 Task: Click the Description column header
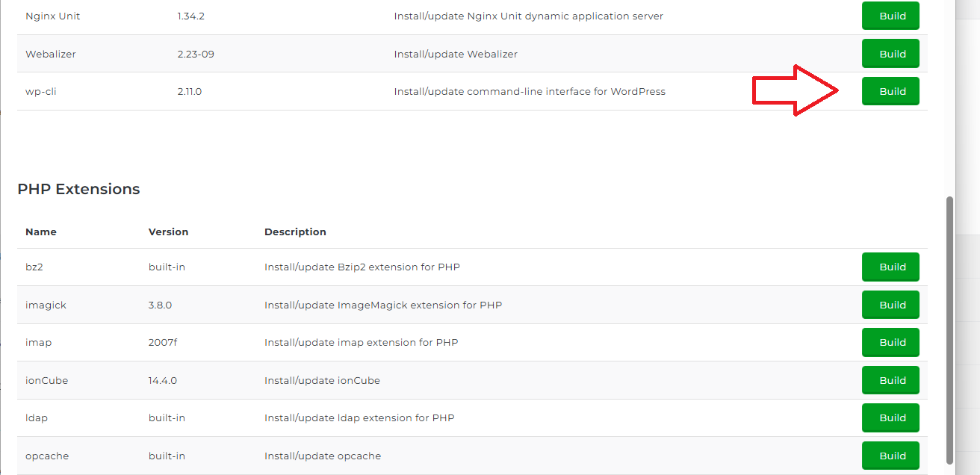(x=295, y=232)
